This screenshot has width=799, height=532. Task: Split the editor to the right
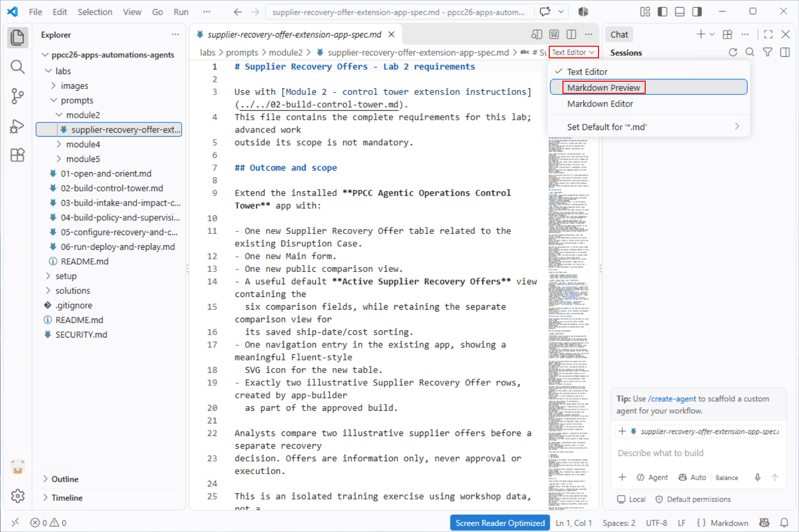571,35
